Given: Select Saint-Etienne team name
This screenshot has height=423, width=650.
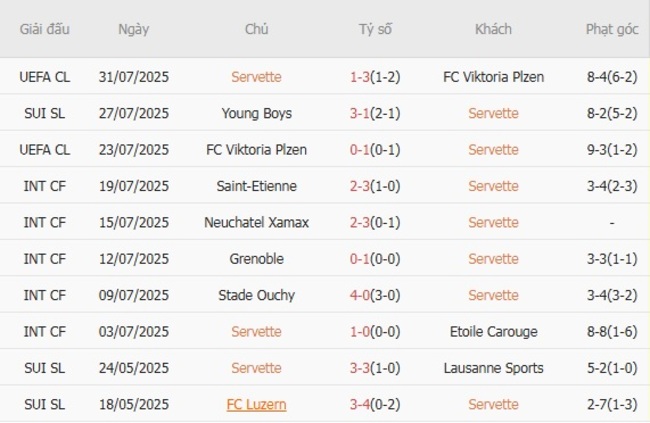Looking at the screenshot, I should click(256, 186).
